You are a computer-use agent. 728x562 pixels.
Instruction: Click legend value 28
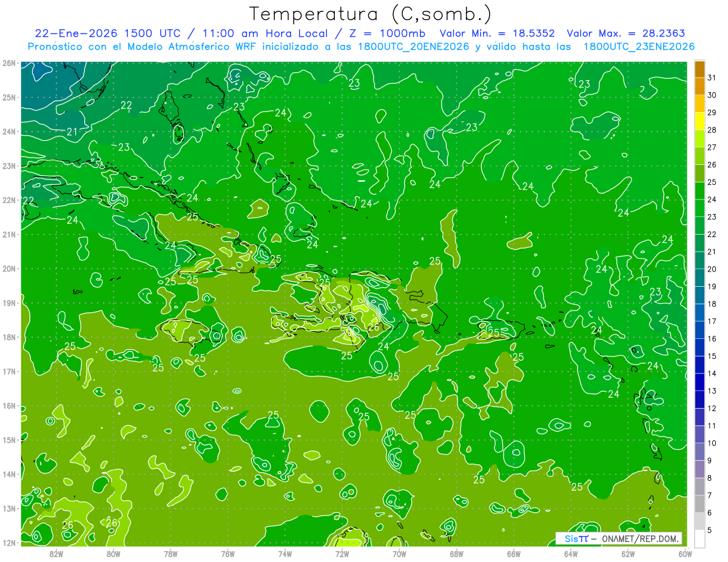tap(712, 130)
